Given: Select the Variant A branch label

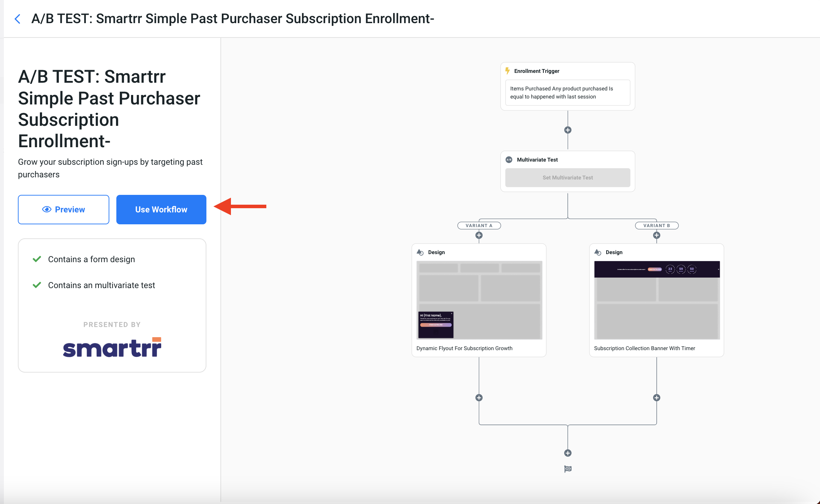Looking at the screenshot, I should tap(479, 226).
